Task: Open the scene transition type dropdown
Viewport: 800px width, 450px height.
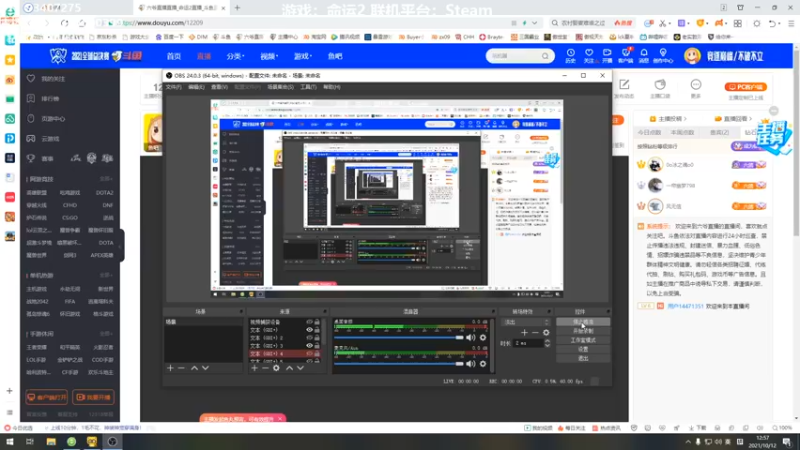Action: [526, 322]
